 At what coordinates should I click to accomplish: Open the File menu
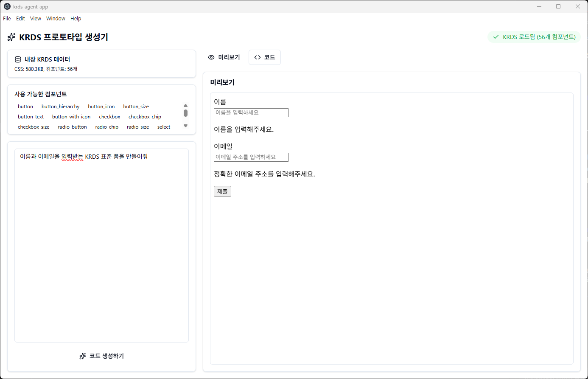(7, 19)
